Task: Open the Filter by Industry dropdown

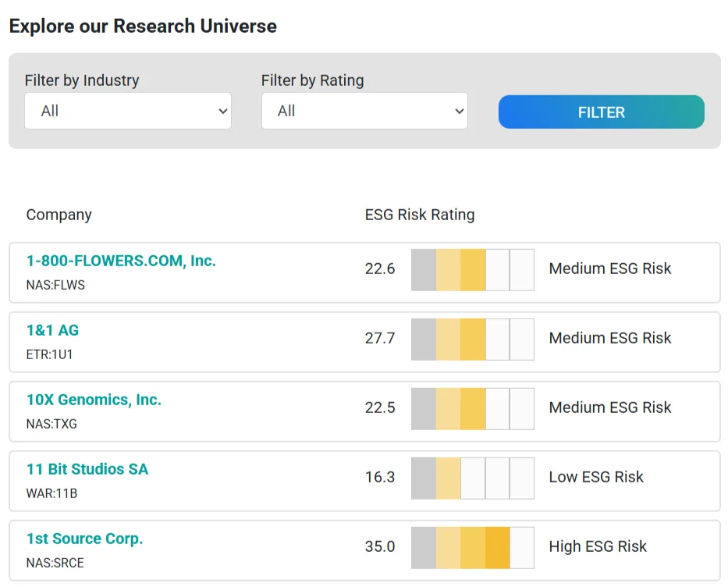Action: tap(128, 111)
